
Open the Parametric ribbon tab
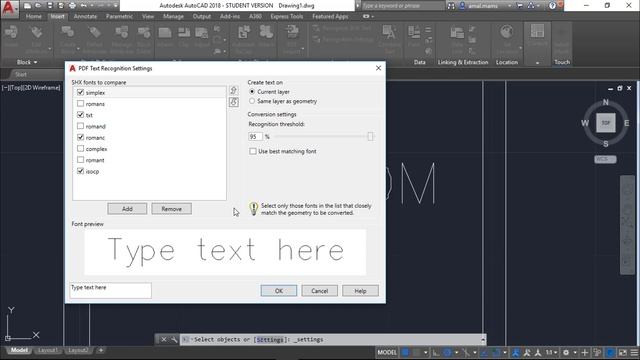click(x=119, y=16)
